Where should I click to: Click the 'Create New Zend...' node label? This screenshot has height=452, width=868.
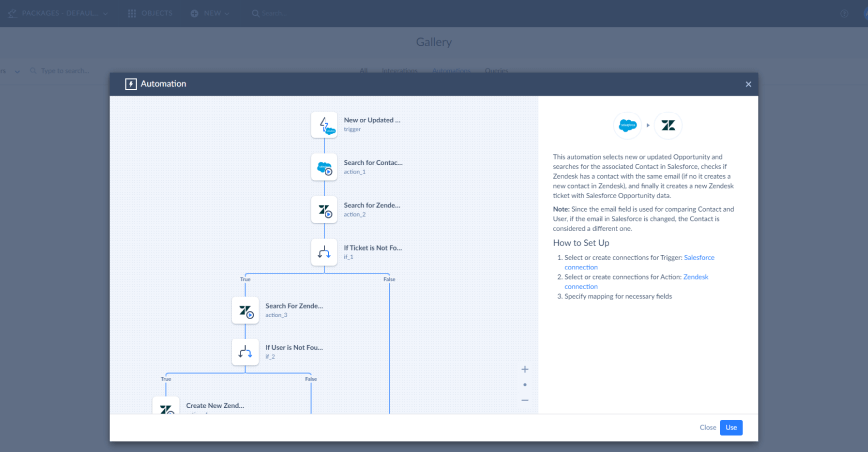(215, 405)
